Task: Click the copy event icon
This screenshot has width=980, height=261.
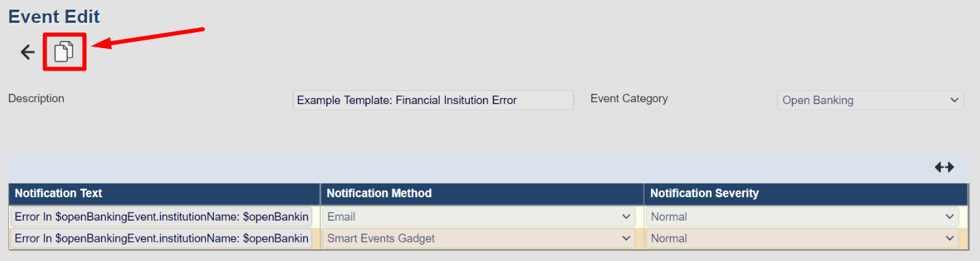Action: point(64,52)
